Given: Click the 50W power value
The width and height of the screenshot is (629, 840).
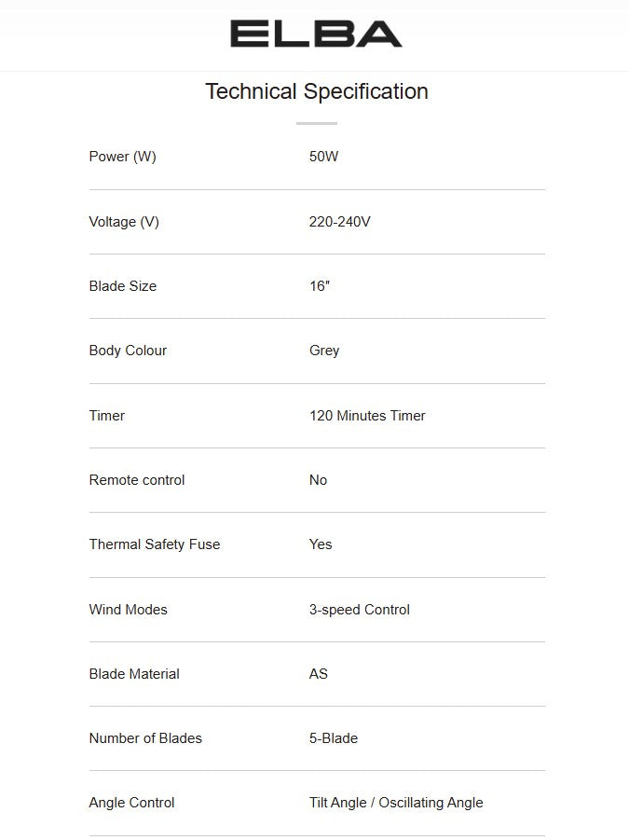Looking at the screenshot, I should [323, 157].
